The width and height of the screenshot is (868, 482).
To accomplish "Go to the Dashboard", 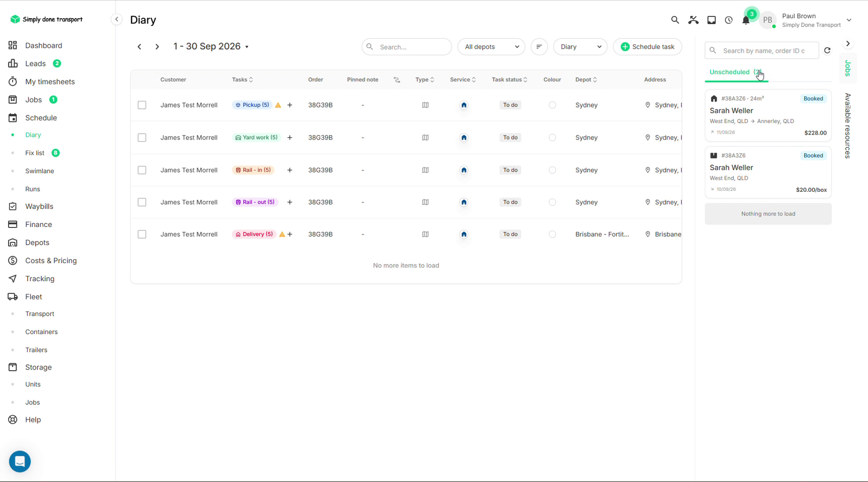I will tap(44, 46).
